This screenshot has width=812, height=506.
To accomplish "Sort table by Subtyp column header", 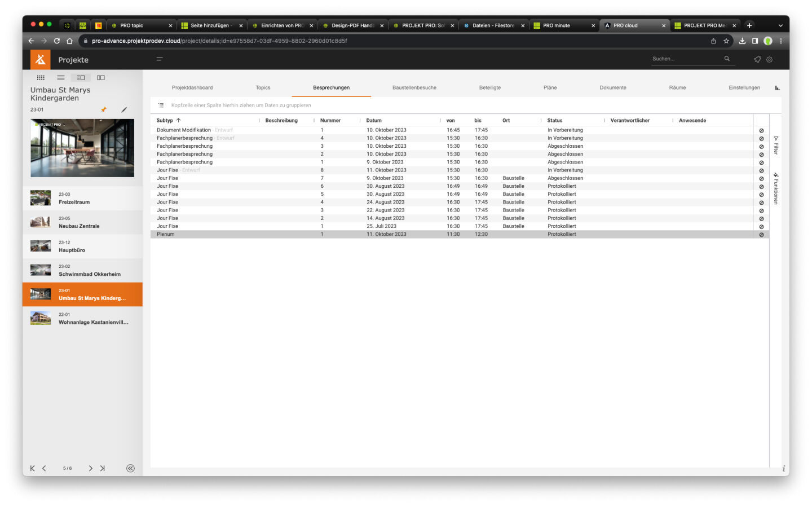I will coord(165,120).
